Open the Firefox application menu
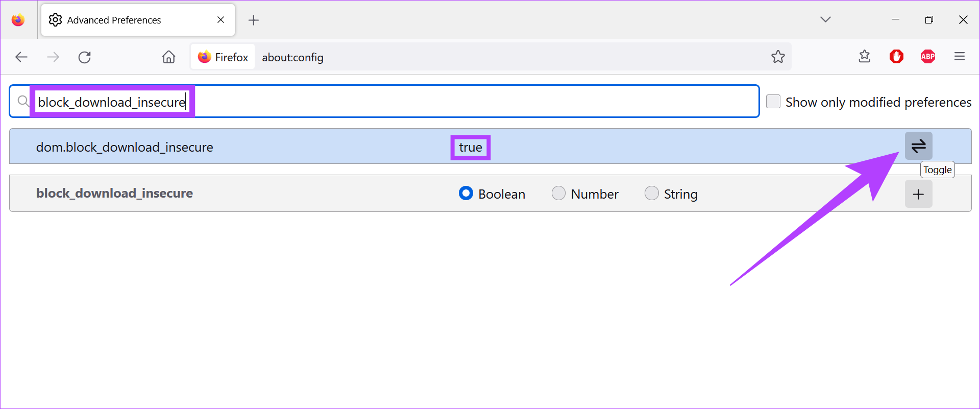980x409 pixels. click(959, 57)
